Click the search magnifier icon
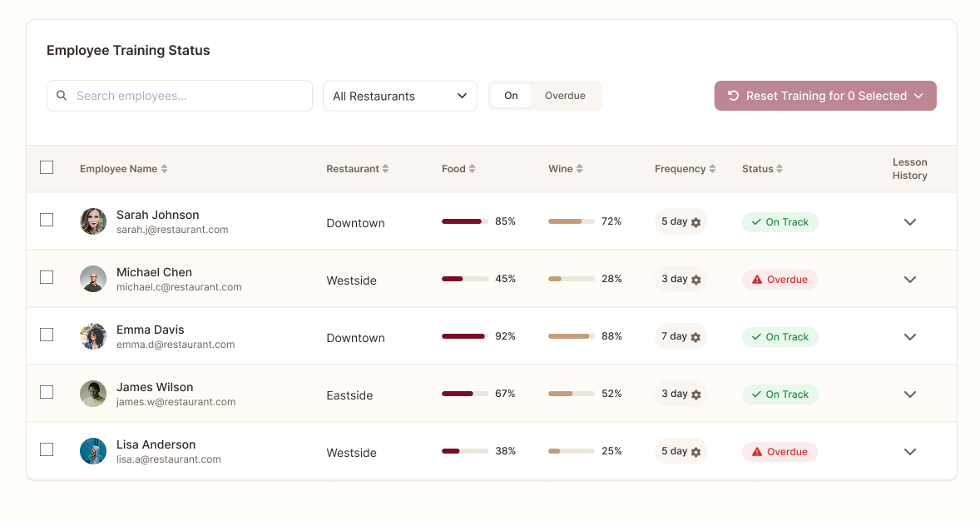This screenshot has height=521, width=980. pos(62,95)
